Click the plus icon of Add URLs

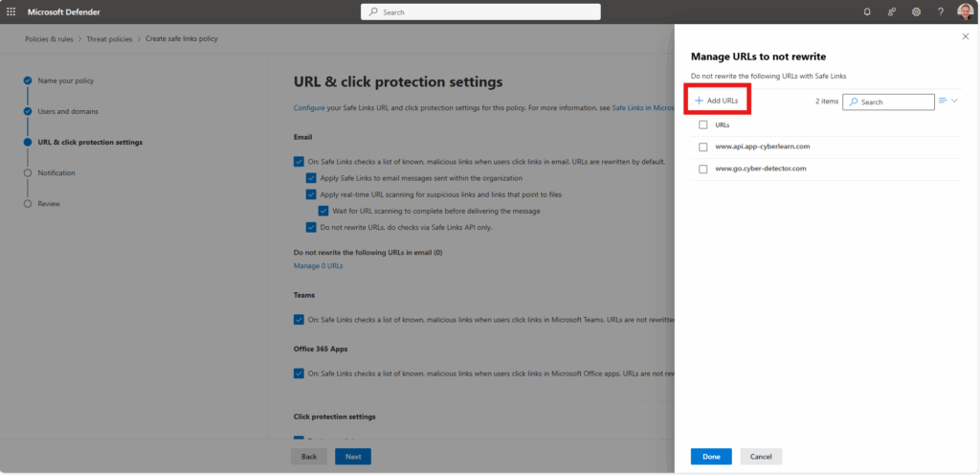pos(700,101)
